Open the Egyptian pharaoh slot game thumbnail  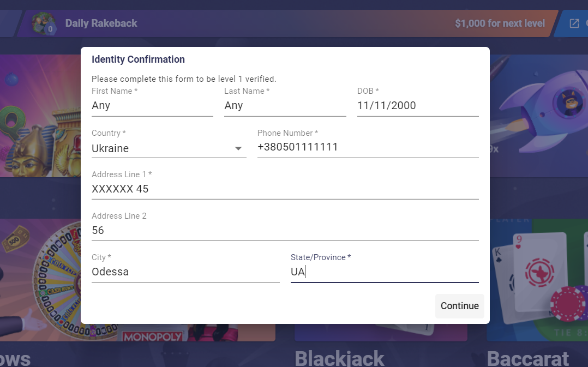pyautogui.click(x=40, y=116)
